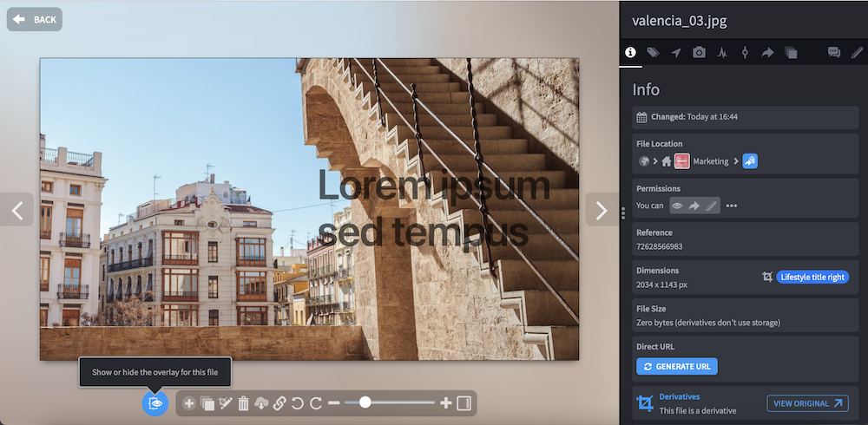Click the Zero bytes file size text
Screen dimensions: 868x425
[708, 323]
